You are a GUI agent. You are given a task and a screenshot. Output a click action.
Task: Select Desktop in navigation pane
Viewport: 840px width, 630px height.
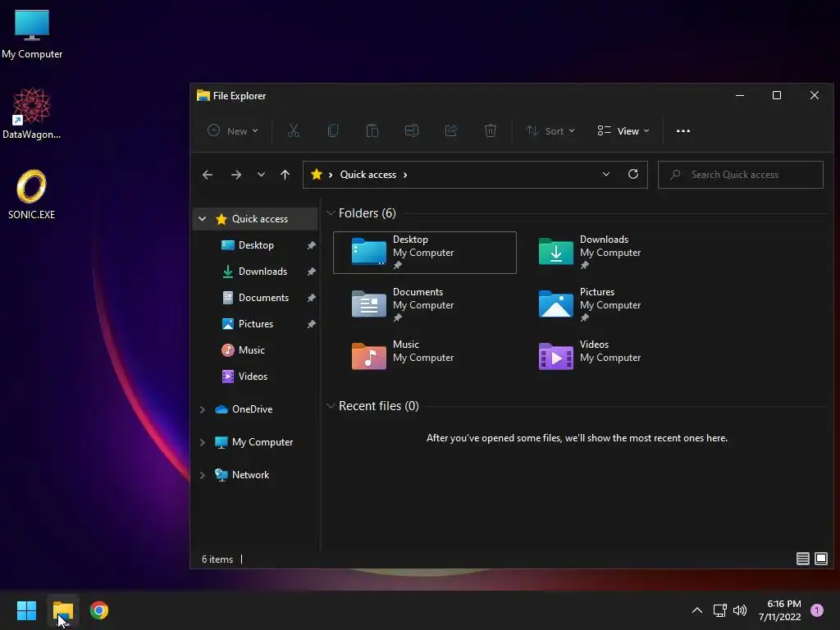click(x=256, y=244)
